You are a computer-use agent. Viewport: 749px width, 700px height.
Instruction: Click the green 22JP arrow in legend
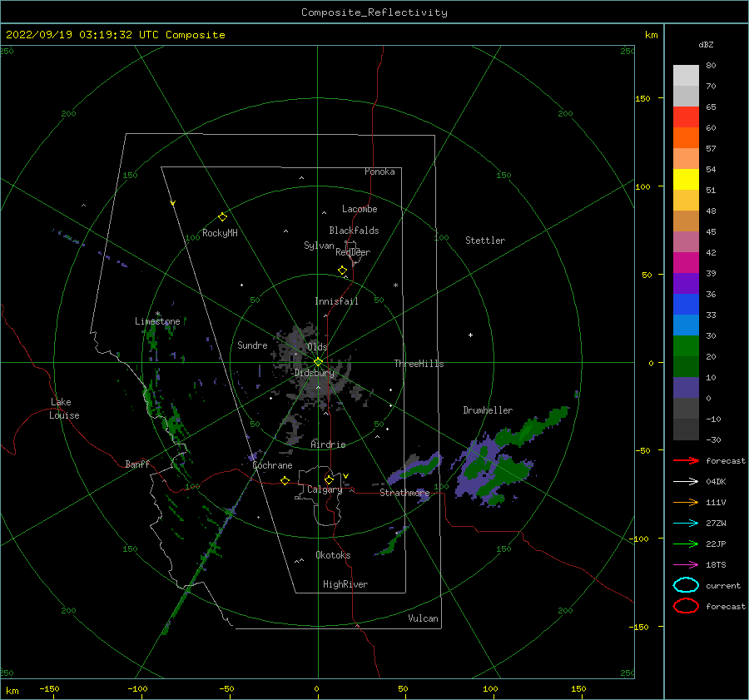[x=686, y=544]
